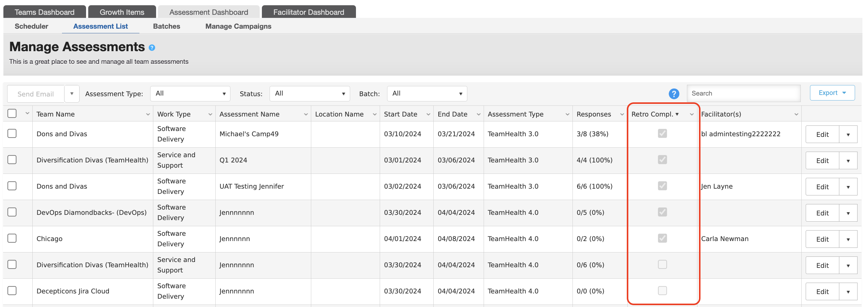Toggle Retro Compl. checkbox for Michael's Camp49
This screenshot has height=307, width=868.
(663, 133)
